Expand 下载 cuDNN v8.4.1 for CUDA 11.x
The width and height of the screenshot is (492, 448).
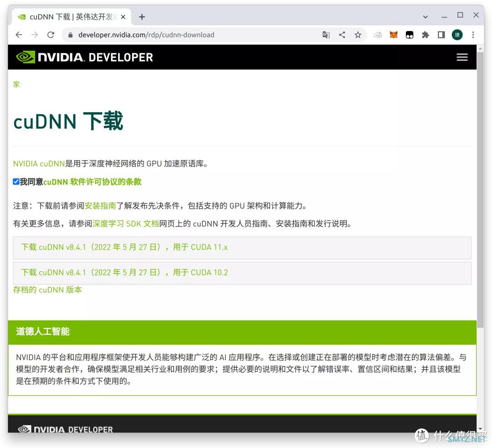[x=242, y=247]
